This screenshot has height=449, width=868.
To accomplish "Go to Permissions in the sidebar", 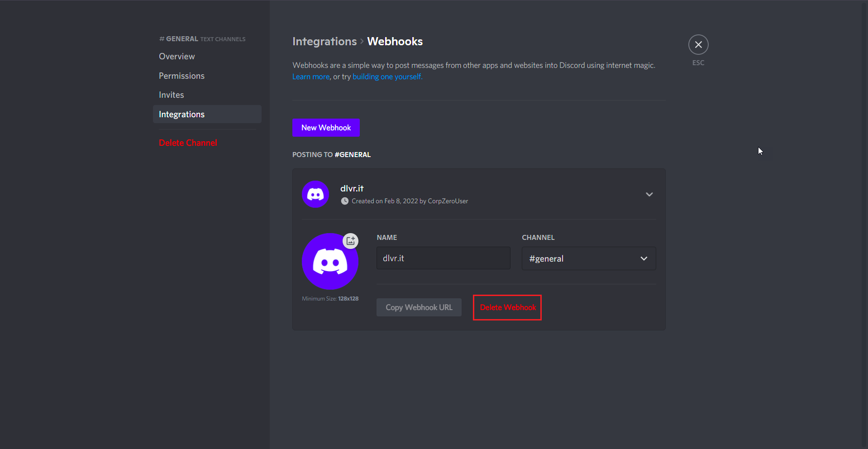I will (181, 76).
